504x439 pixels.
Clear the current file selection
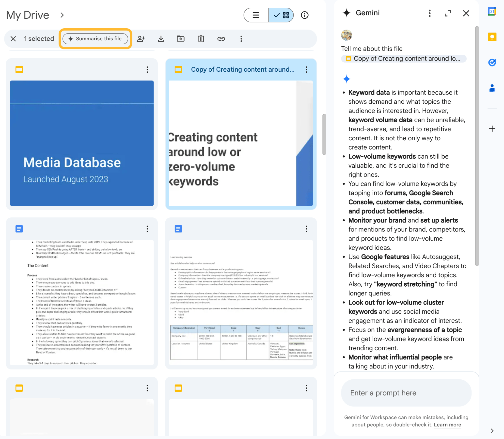tap(13, 39)
